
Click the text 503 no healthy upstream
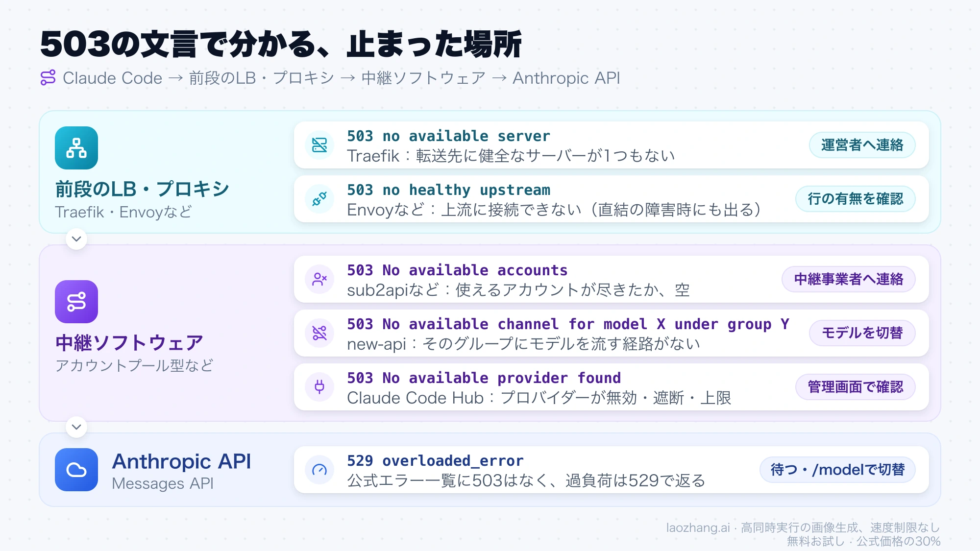pos(448,190)
